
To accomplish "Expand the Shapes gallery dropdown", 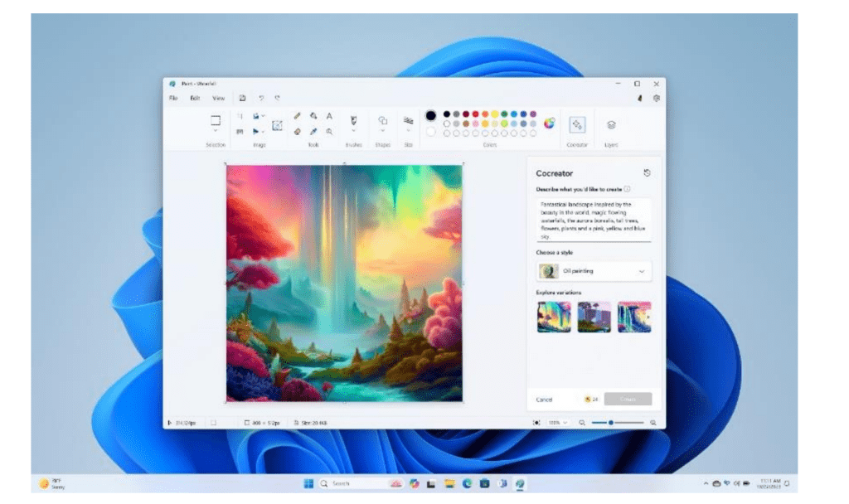I will point(383,130).
